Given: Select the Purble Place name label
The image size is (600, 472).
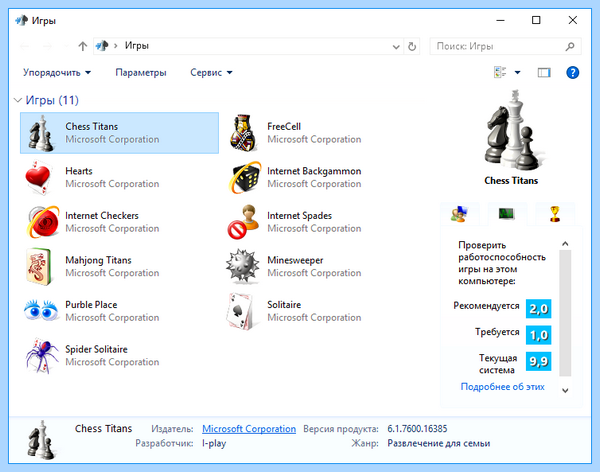Looking at the screenshot, I should point(91,305).
